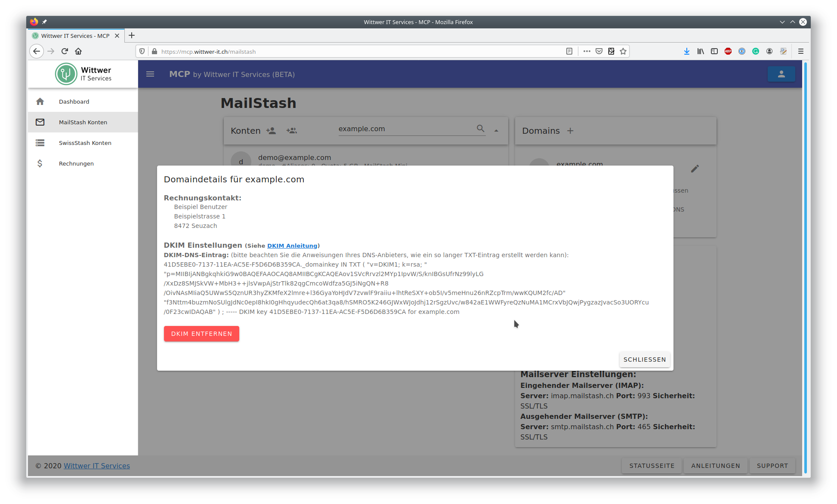Viewport: 837px width, 504px height.
Task: Select the Wittwer IT Services - MCP tab
Action: click(75, 36)
